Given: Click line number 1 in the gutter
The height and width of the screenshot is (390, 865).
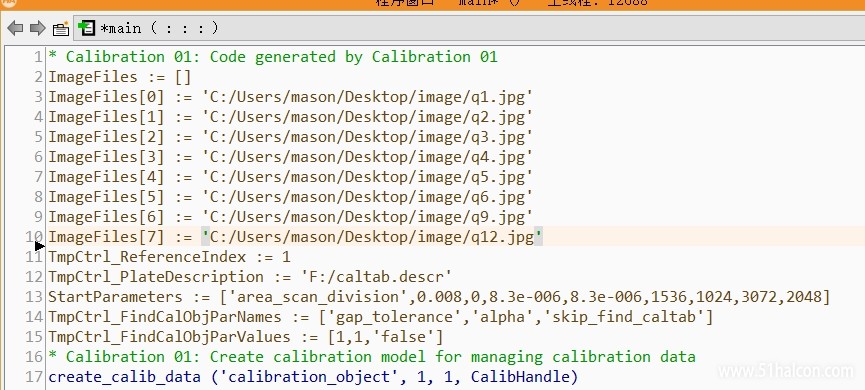Looking at the screenshot, I should (38, 57).
